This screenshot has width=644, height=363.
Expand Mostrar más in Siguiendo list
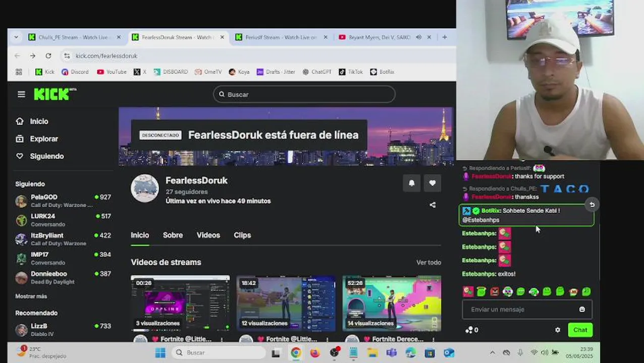31,296
